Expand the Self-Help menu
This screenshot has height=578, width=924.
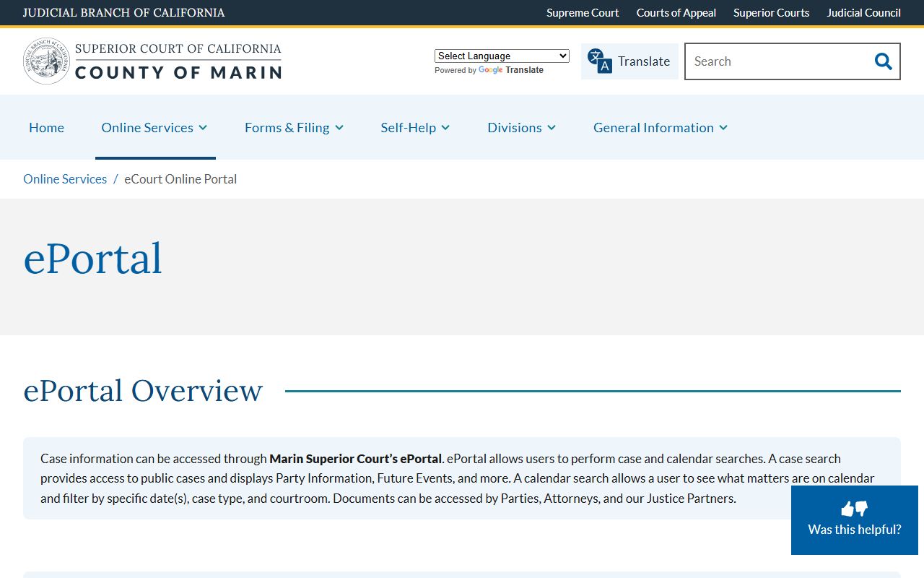coord(415,127)
